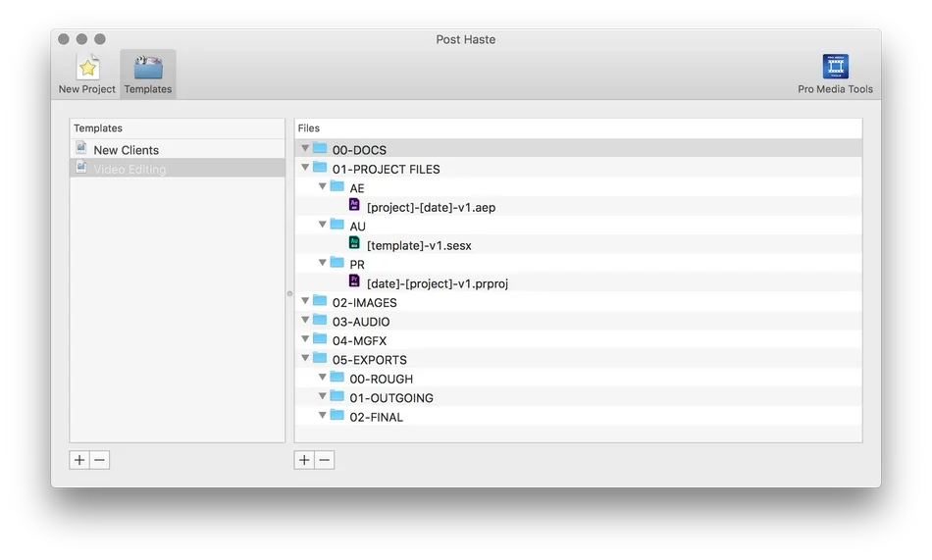Select the Audition .sesx file icon

point(354,243)
